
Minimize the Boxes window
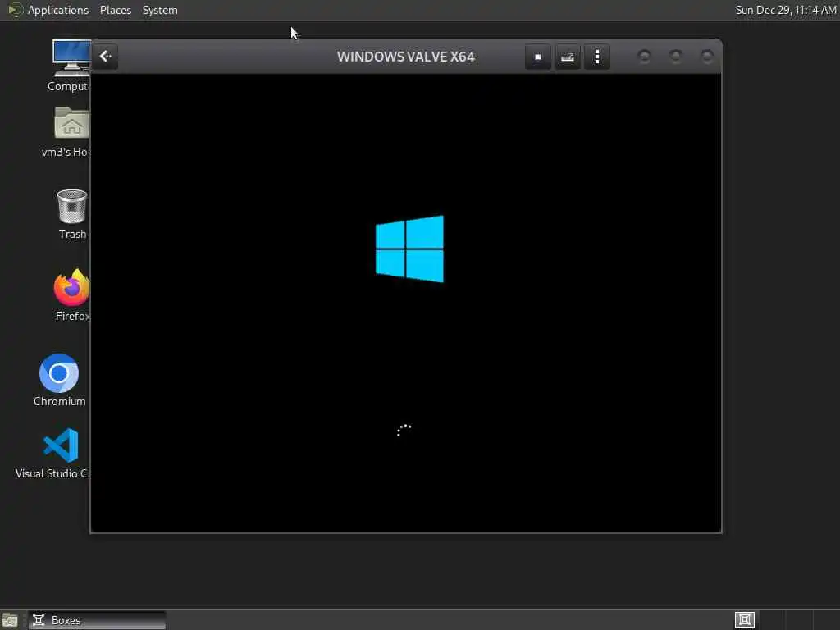pyautogui.click(x=645, y=57)
